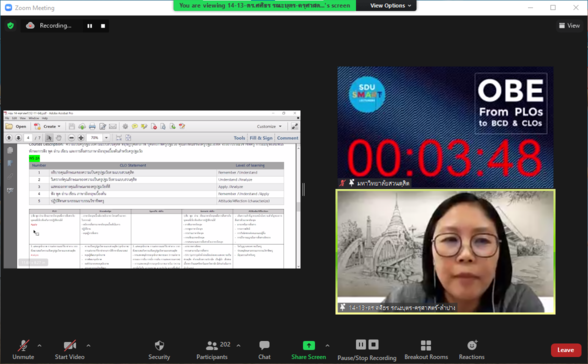Zoom out with minus button in Acrobat

[71, 138]
